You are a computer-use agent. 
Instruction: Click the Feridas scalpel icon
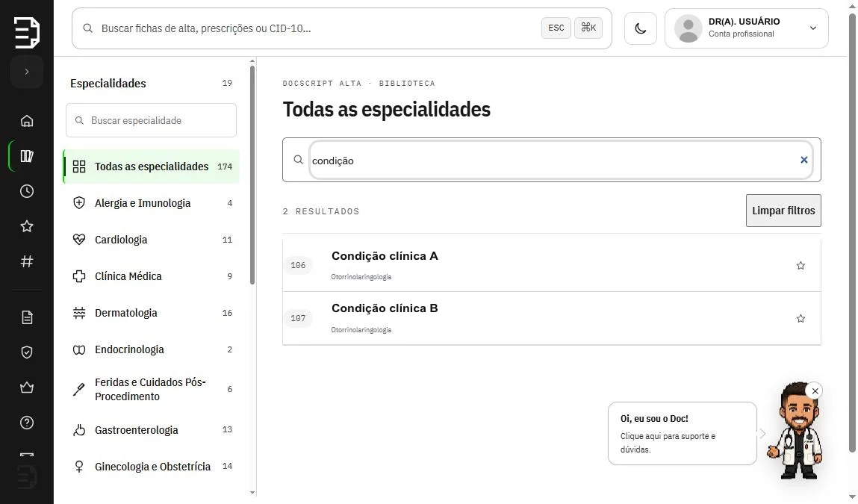coord(79,389)
